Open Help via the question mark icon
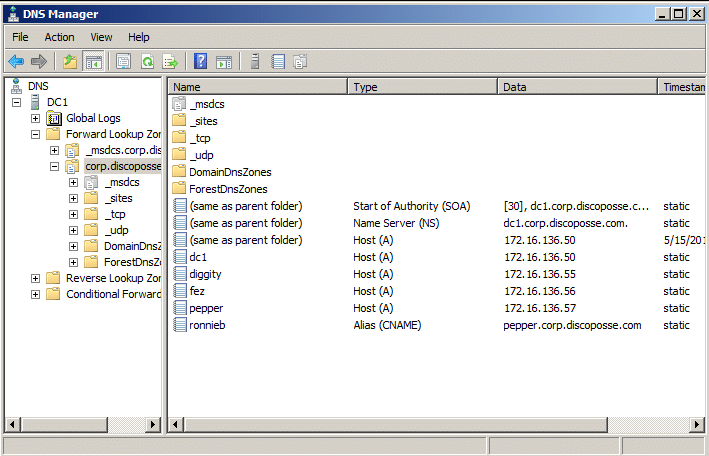 (201, 62)
